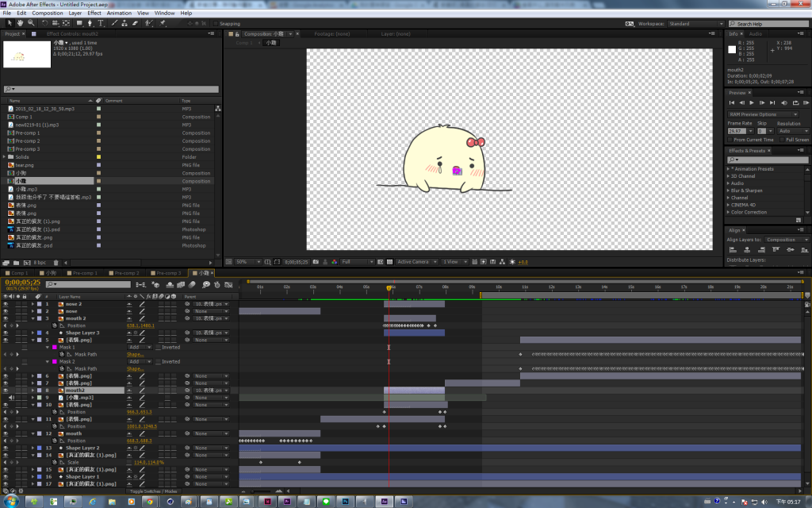This screenshot has width=812, height=508.
Task: Take snapshot with viewer camera icon
Action: coord(315,262)
